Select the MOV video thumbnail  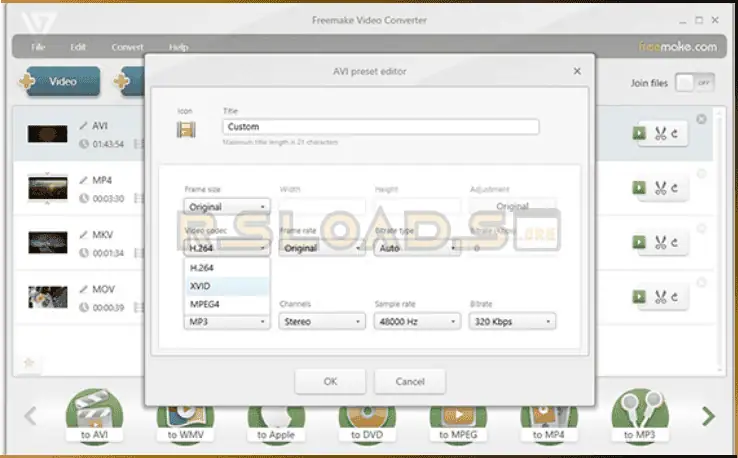click(x=47, y=297)
